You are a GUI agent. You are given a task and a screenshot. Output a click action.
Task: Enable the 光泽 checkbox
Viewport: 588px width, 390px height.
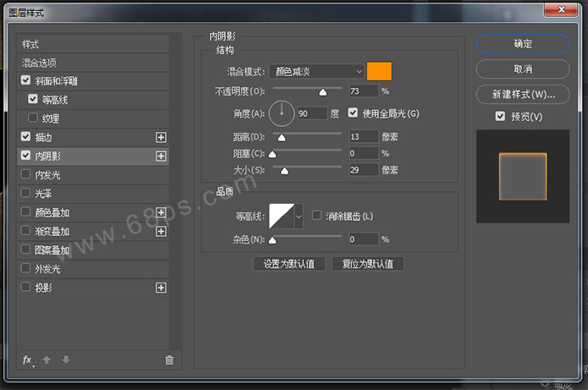tap(25, 193)
